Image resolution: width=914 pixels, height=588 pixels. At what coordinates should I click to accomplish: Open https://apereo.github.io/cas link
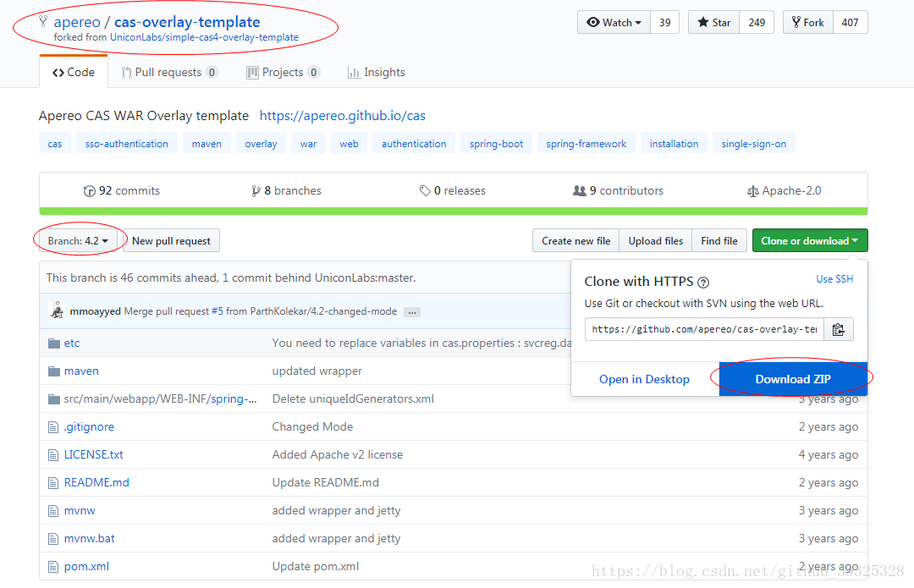coord(343,116)
